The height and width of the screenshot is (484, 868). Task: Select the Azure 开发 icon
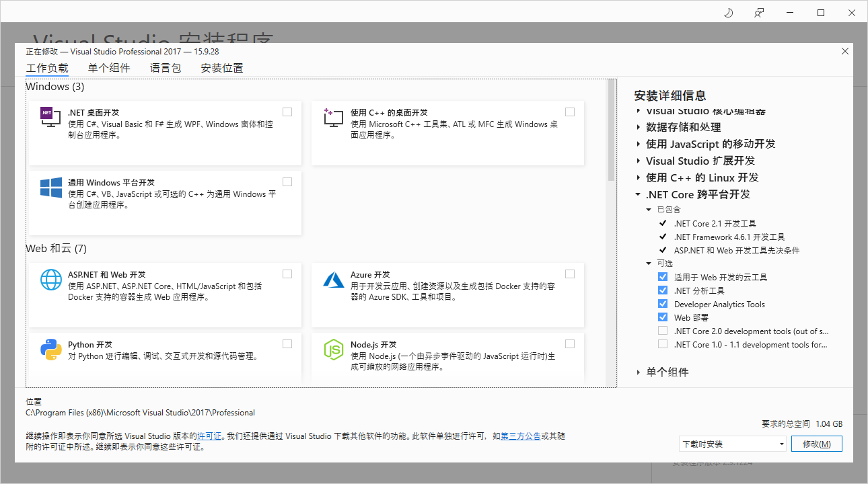click(x=332, y=279)
